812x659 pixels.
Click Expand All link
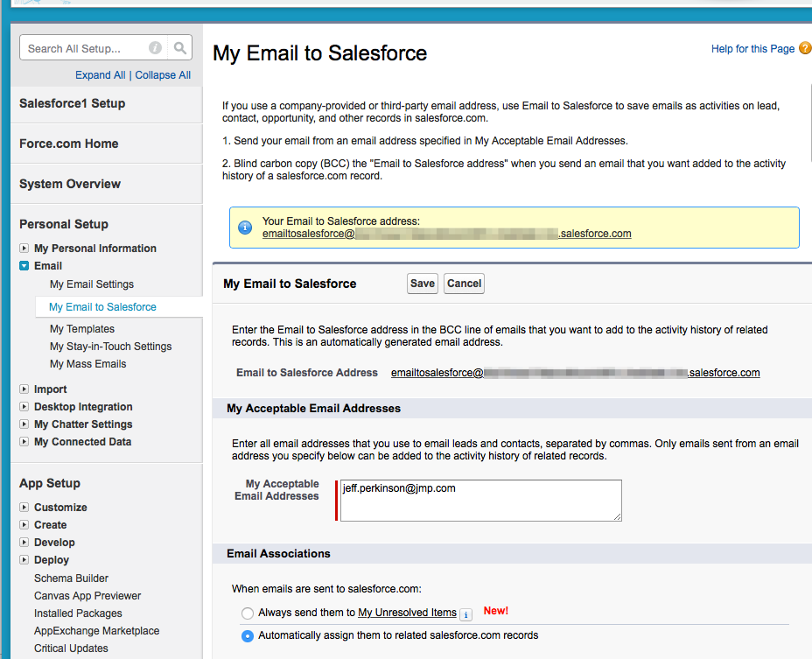pos(100,75)
